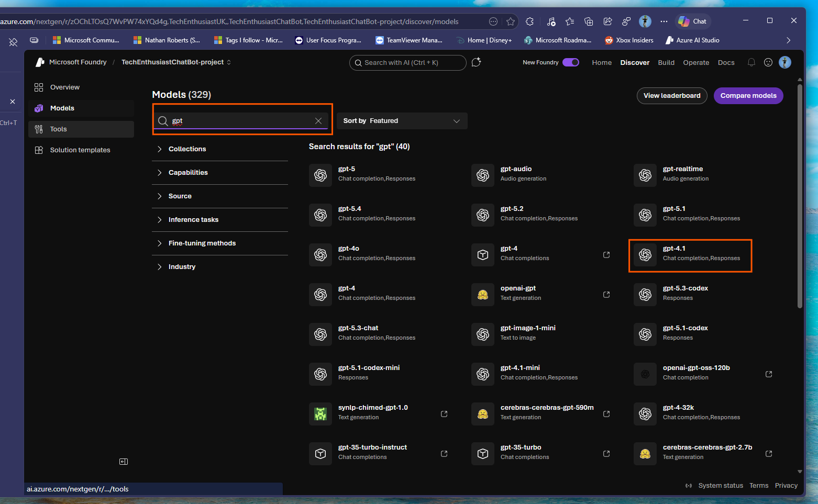Open Solution templates via its sidebar icon

pos(39,150)
